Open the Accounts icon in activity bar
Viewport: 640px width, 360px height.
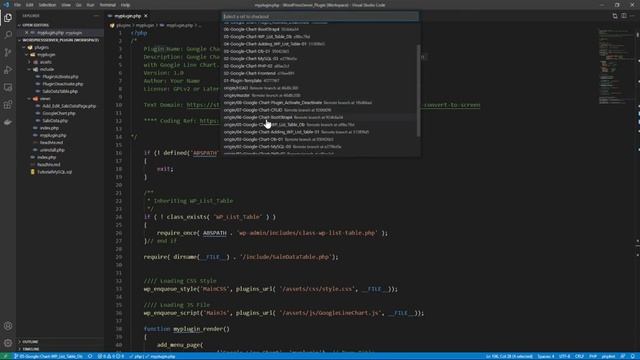(8, 326)
